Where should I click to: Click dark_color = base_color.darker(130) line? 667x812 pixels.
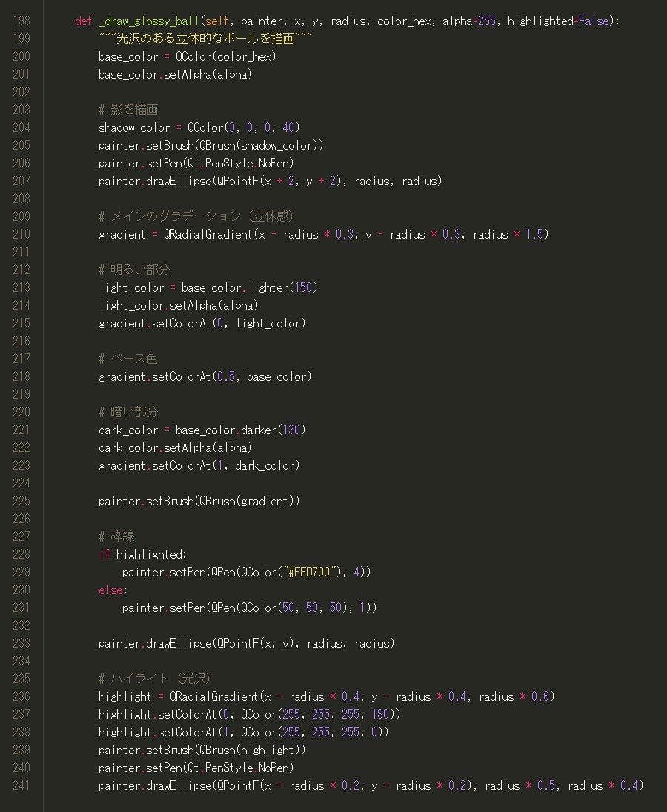point(202,430)
